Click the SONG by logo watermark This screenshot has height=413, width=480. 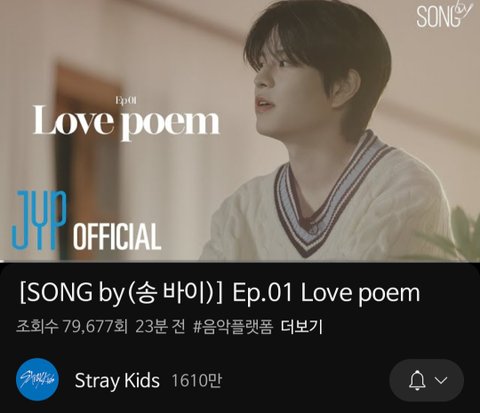pyautogui.click(x=444, y=15)
